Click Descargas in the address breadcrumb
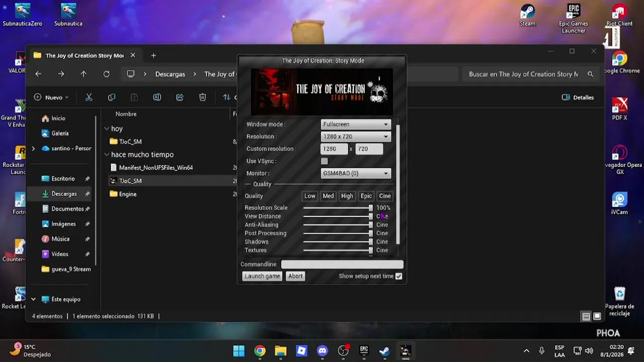Screen dimensions: 644x362 (170, 74)
